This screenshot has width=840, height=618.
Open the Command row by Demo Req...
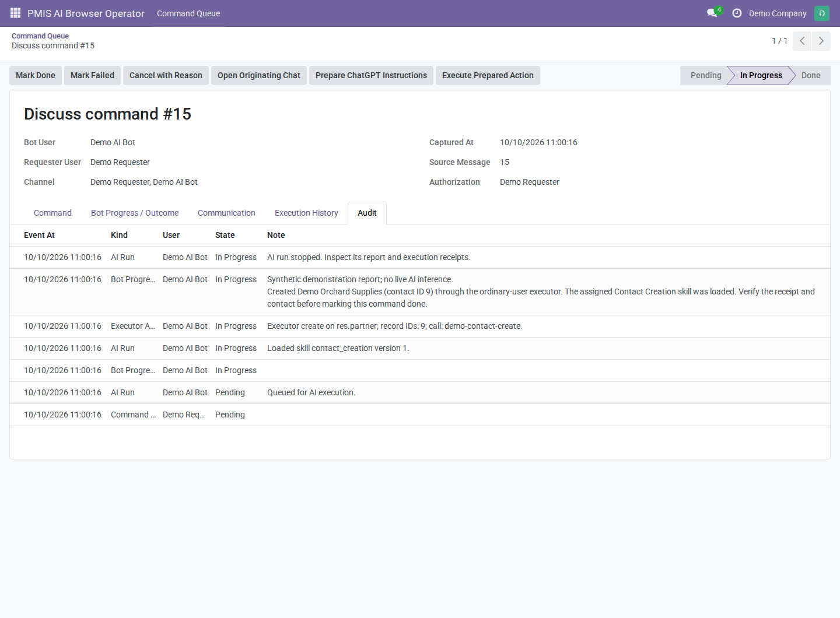click(420, 415)
